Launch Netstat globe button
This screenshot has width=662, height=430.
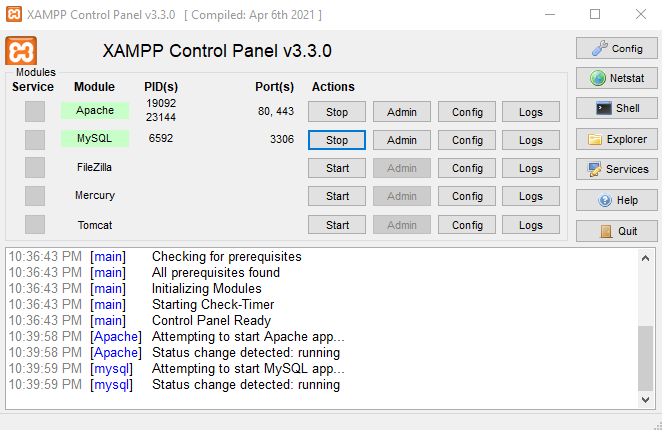[616, 78]
